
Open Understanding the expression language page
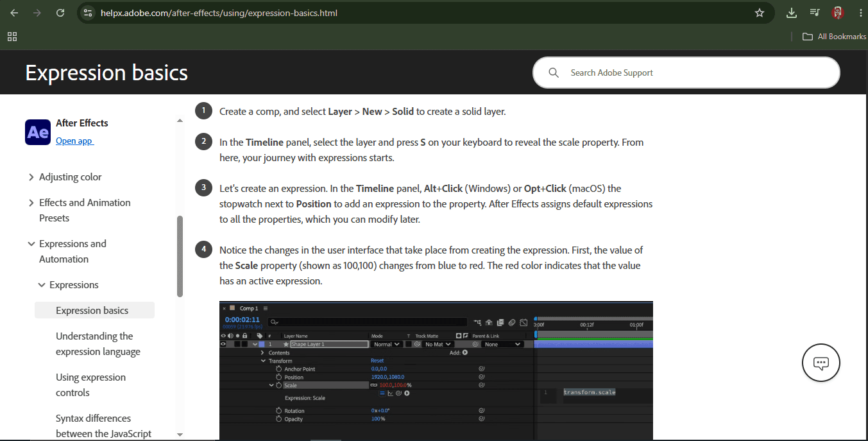pos(98,344)
